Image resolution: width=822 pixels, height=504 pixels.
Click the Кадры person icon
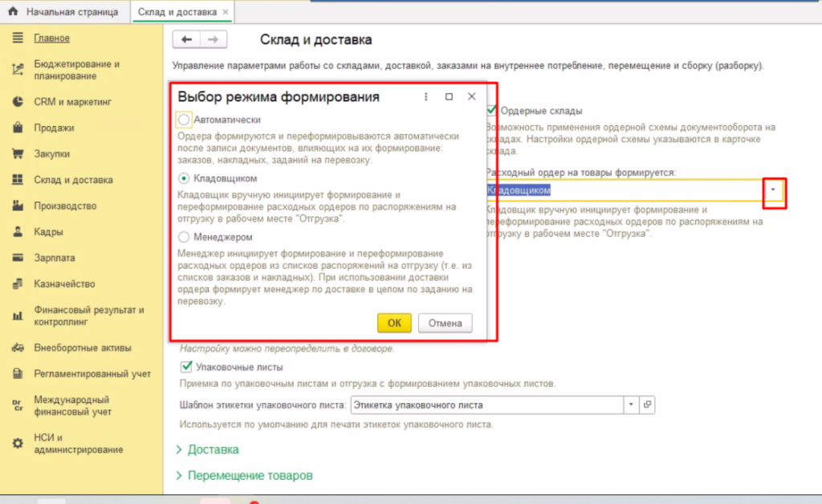click(17, 232)
